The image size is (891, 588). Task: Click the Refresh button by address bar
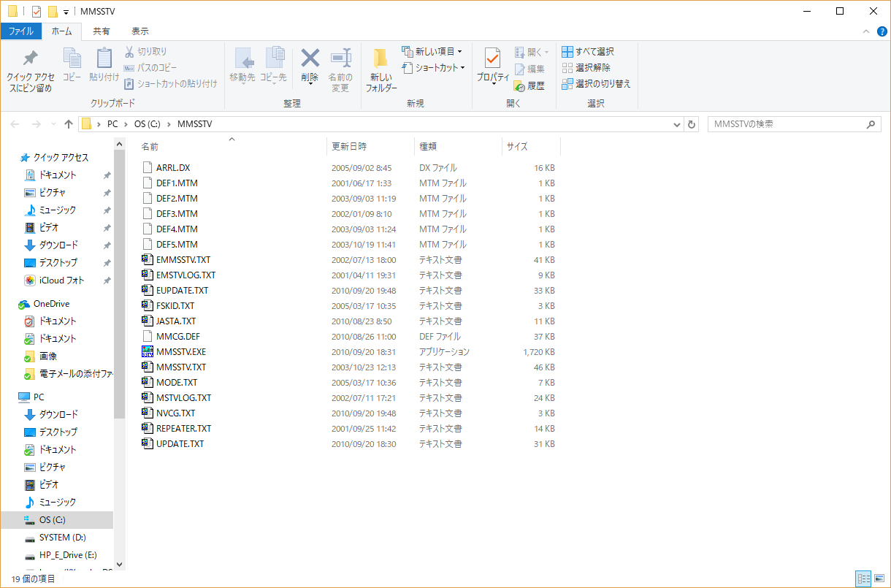(x=692, y=124)
